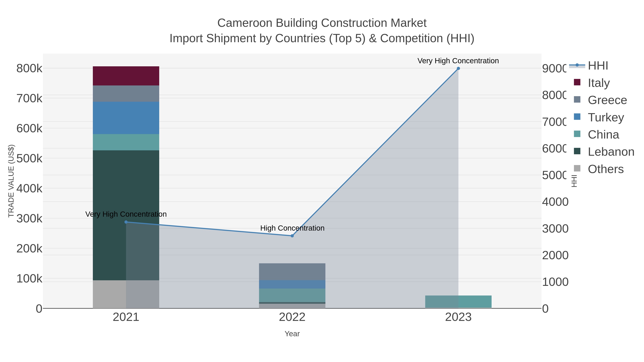Click the Very High Concentration annotation at 2021

click(126, 214)
